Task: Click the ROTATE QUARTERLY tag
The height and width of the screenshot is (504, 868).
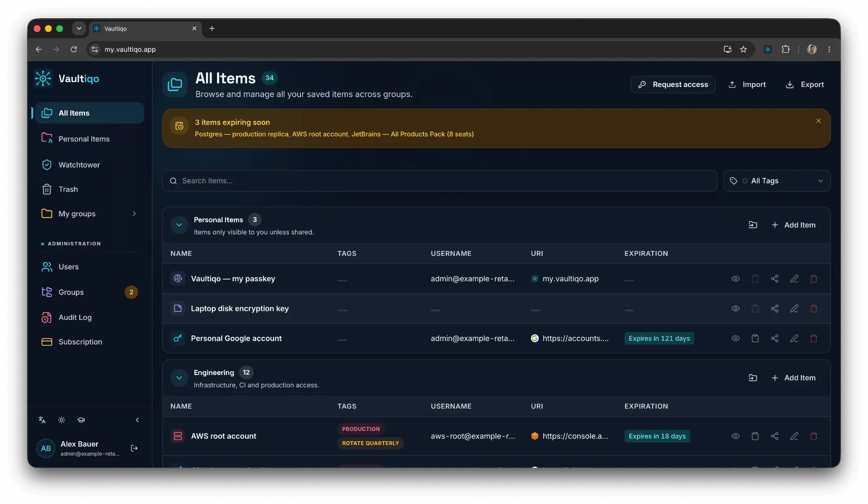Action: [370, 443]
